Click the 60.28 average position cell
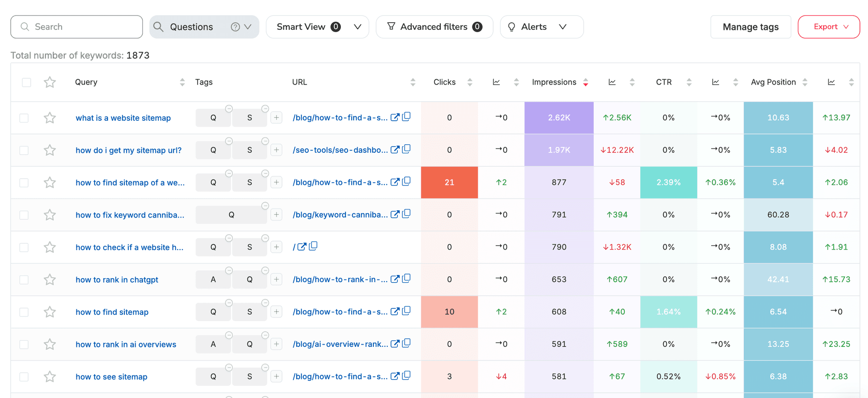 pos(778,215)
